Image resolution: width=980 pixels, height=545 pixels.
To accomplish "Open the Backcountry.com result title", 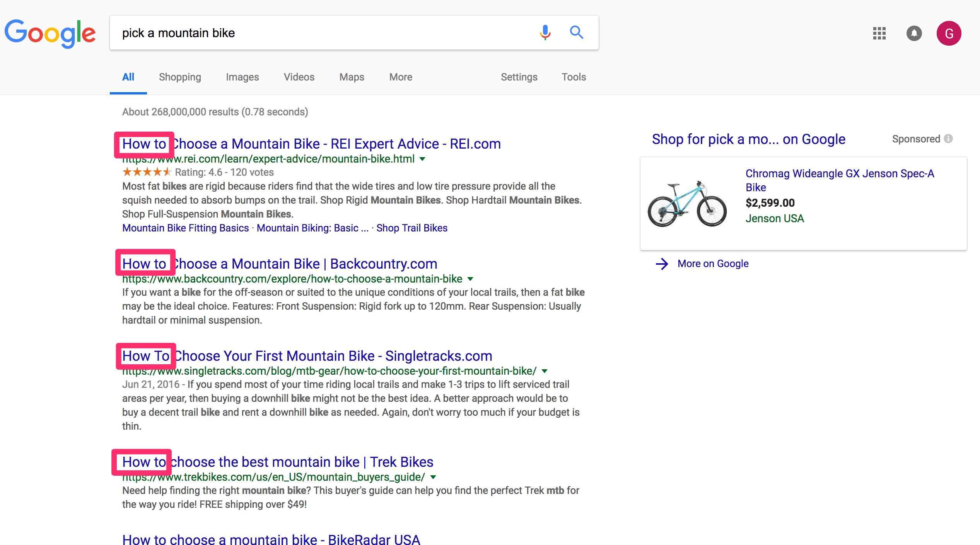I will 280,264.
